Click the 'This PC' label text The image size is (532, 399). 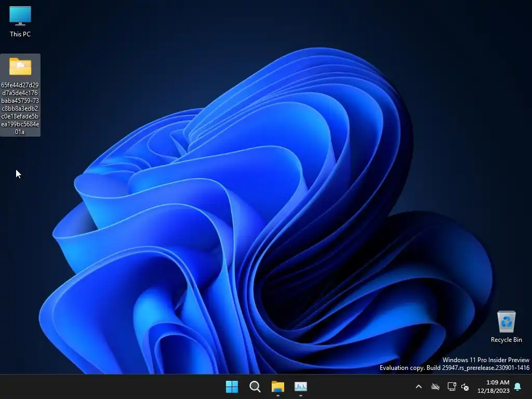coord(20,34)
